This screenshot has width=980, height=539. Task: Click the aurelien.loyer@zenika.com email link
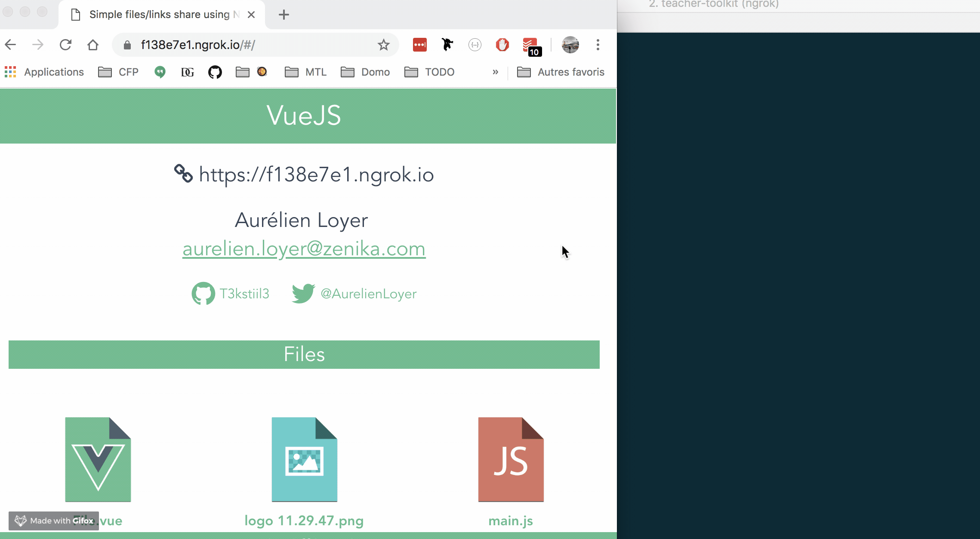(x=304, y=249)
